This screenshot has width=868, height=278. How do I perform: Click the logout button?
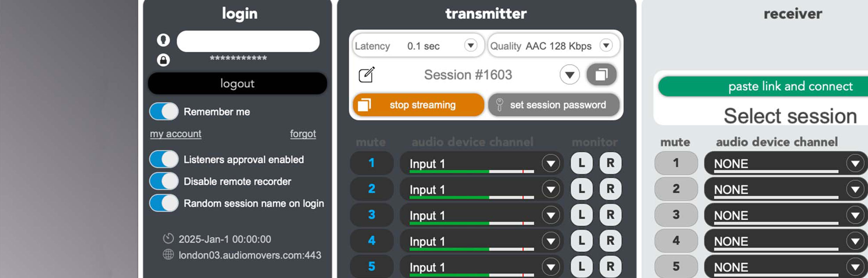(237, 83)
